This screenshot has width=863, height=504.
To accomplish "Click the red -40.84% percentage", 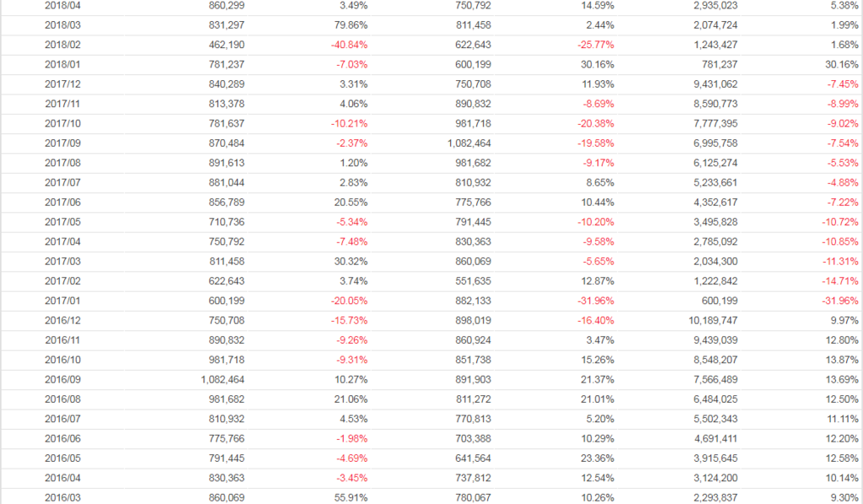I will pyautogui.click(x=348, y=45).
